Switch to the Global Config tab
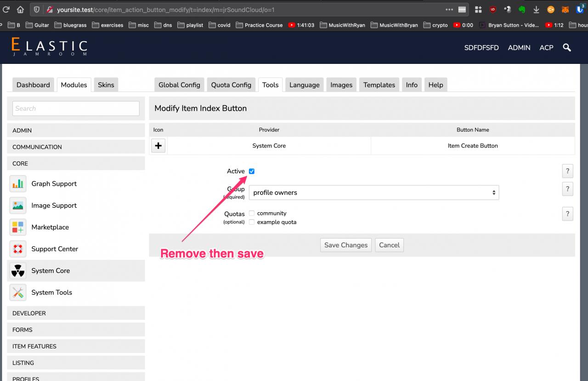The height and width of the screenshot is (381, 588). (179, 85)
